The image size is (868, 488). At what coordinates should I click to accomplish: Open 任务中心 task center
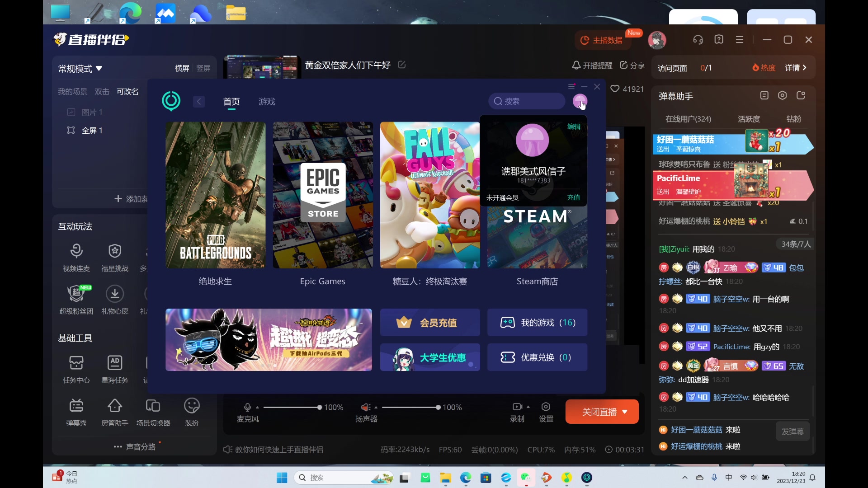click(x=76, y=369)
